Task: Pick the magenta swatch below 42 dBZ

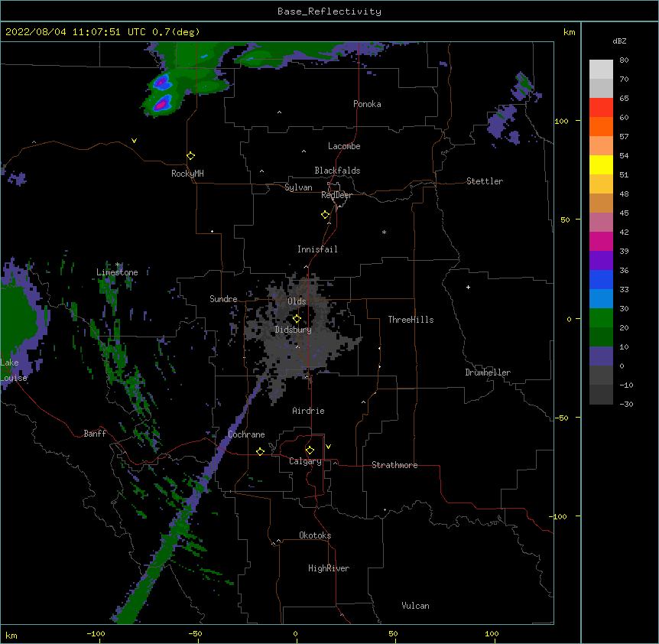Action: [601, 241]
